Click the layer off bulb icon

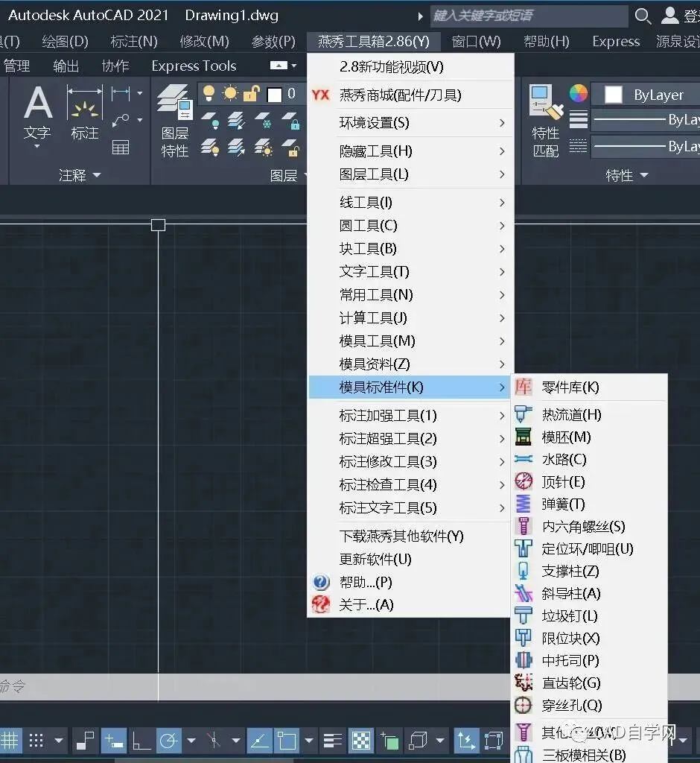(x=210, y=120)
